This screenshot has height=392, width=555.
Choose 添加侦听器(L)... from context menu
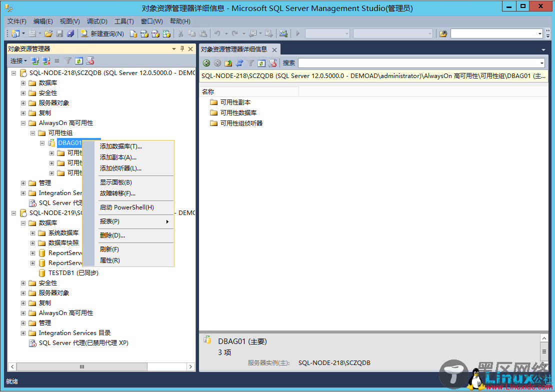point(128,168)
